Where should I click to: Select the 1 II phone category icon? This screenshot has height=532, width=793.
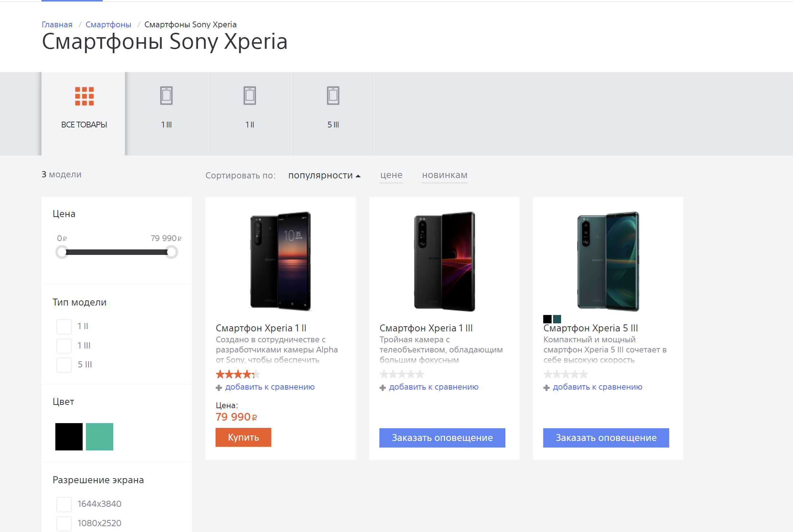coord(250,96)
